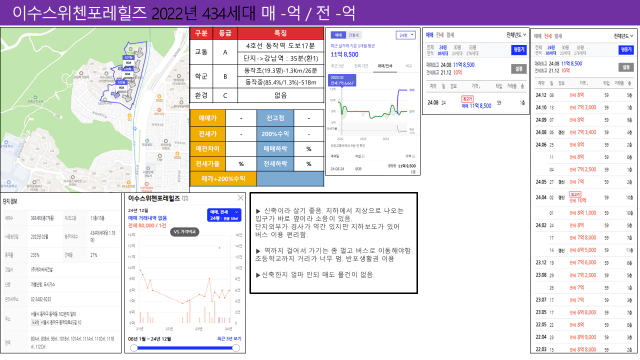
Task: Switch to the 비교 chart tab
Action: 408,66
